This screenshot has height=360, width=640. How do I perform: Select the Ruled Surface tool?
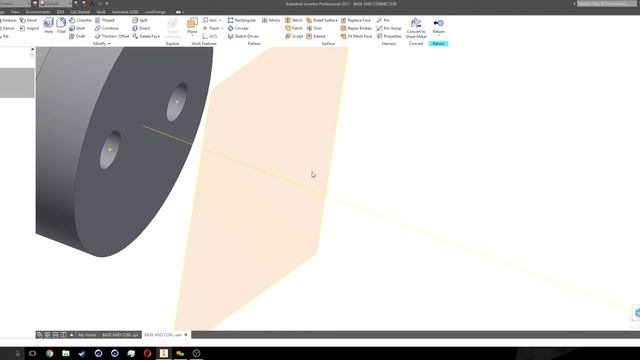[322, 20]
